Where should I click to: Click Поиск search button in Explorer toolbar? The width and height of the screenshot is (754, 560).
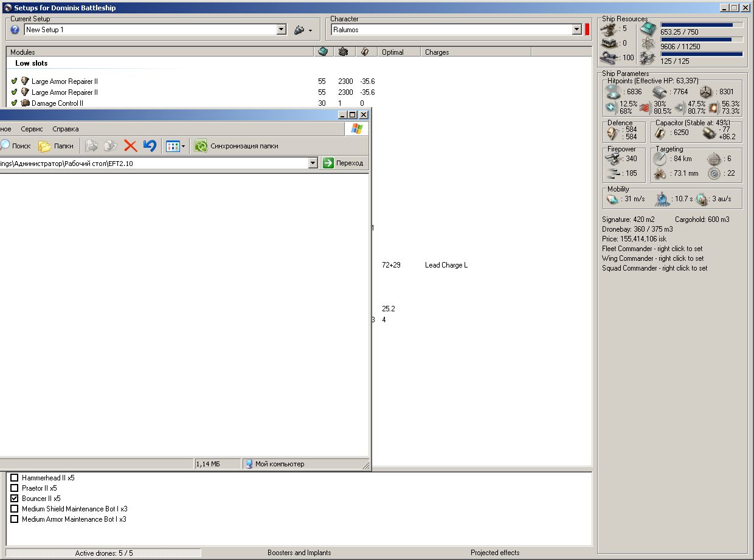tap(16, 146)
